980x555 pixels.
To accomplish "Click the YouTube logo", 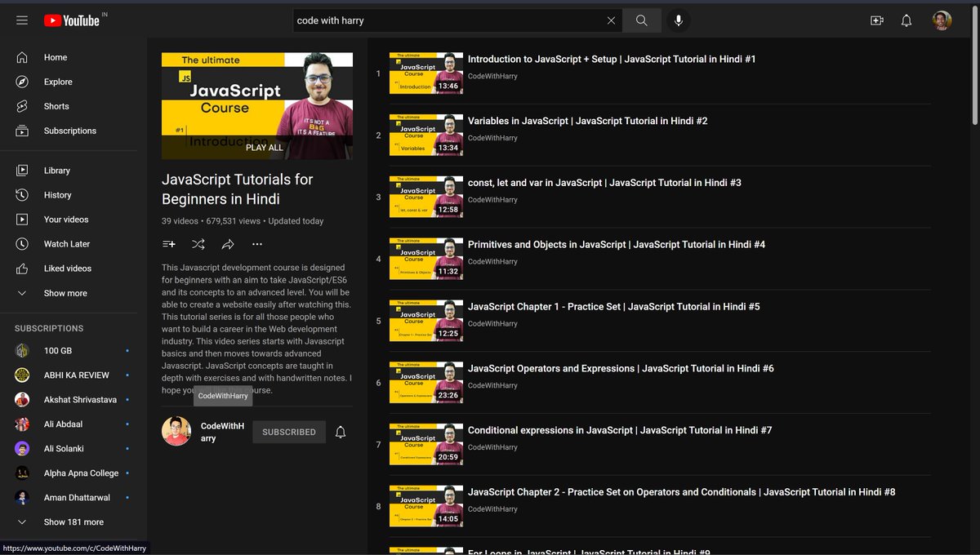I will 72,20.
